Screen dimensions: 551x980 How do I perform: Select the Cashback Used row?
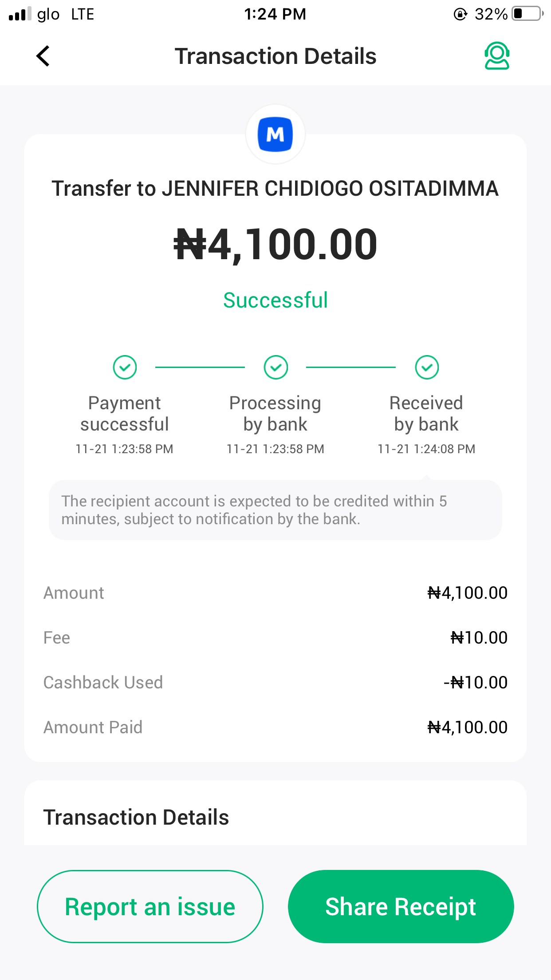click(275, 683)
